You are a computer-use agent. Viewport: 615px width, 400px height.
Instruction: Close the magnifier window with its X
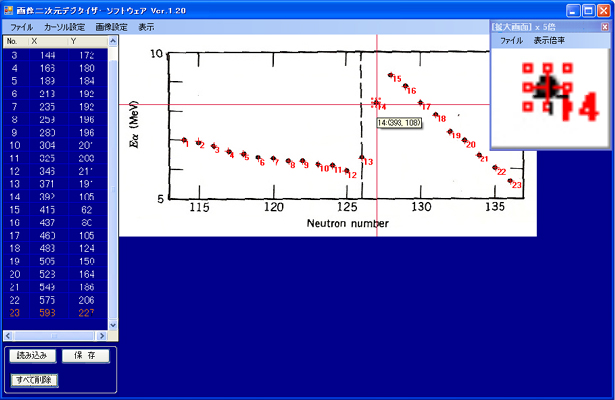click(603, 25)
